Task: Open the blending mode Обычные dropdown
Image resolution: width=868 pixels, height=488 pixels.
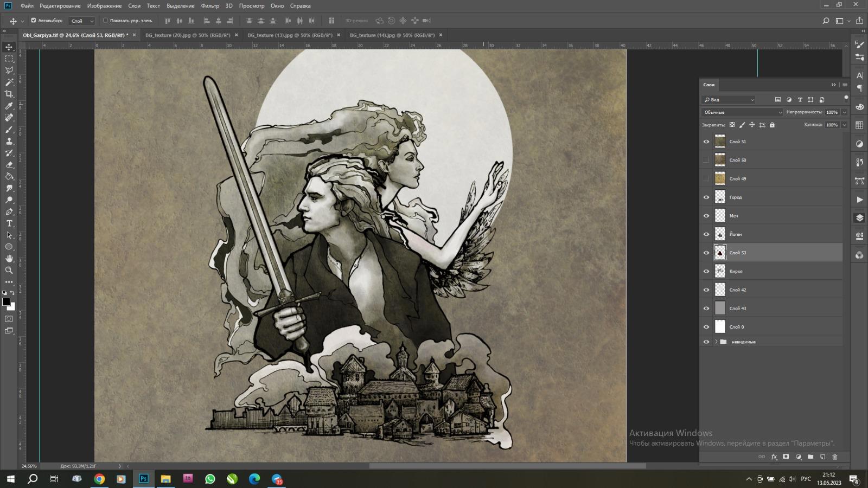Action: [742, 112]
